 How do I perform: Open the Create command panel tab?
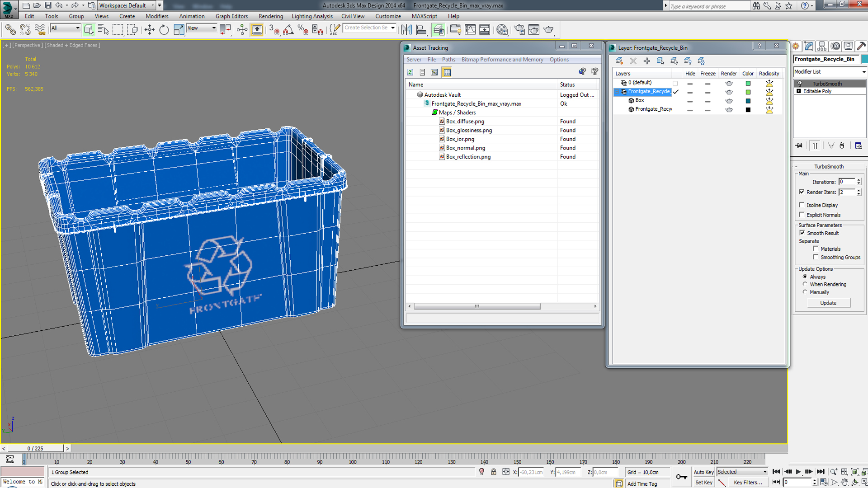(796, 46)
